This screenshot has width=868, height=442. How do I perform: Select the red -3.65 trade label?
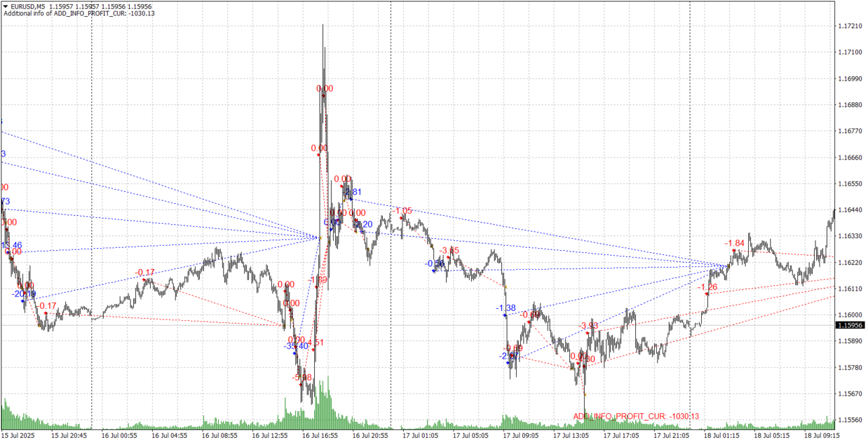click(449, 250)
